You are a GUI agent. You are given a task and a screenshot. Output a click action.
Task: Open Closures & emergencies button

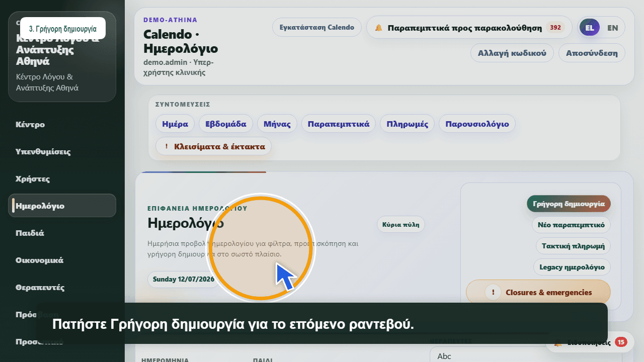(538, 292)
